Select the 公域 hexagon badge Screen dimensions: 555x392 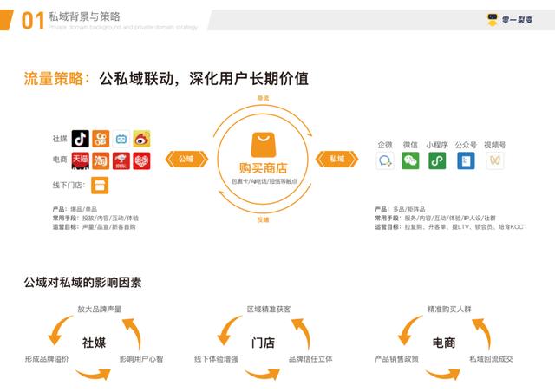tap(186, 159)
